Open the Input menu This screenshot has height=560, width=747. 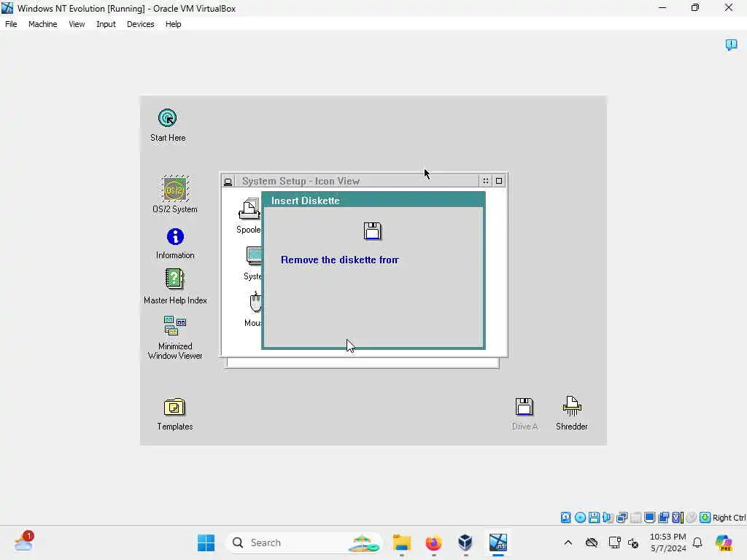pyautogui.click(x=106, y=24)
